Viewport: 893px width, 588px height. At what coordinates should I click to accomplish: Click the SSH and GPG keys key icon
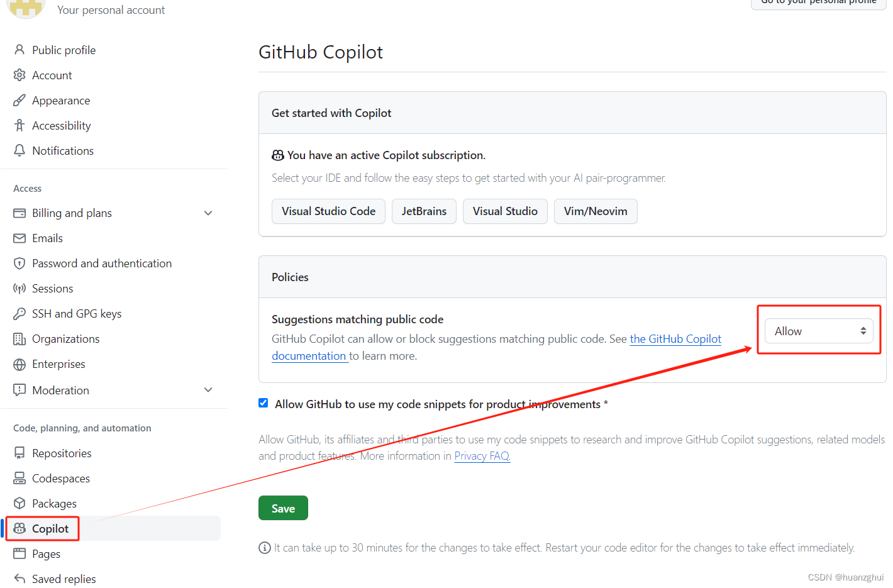coord(19,313)
